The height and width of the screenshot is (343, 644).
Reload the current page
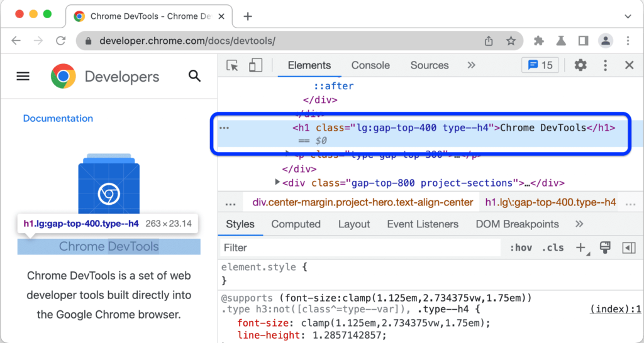[61, 41]
